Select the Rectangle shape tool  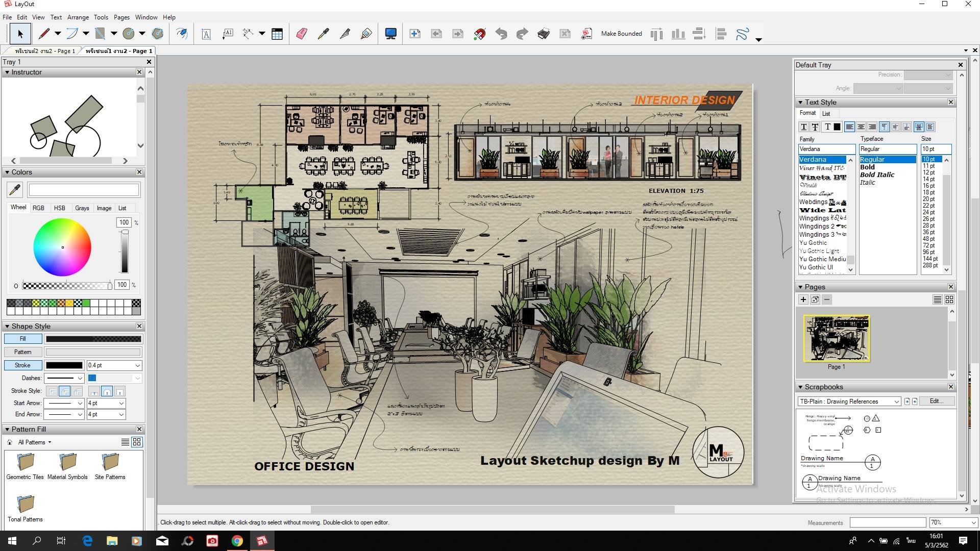[x=100, y=34]
